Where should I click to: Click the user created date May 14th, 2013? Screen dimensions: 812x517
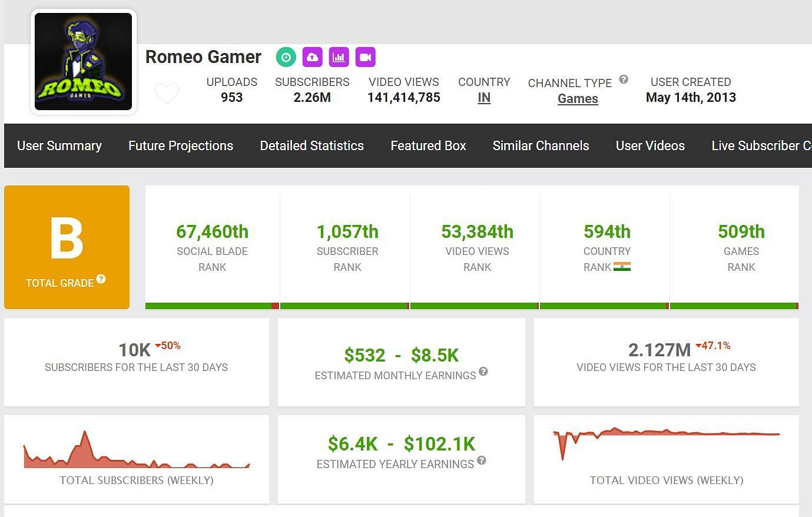pyautogui.click(x=691, y=98)
